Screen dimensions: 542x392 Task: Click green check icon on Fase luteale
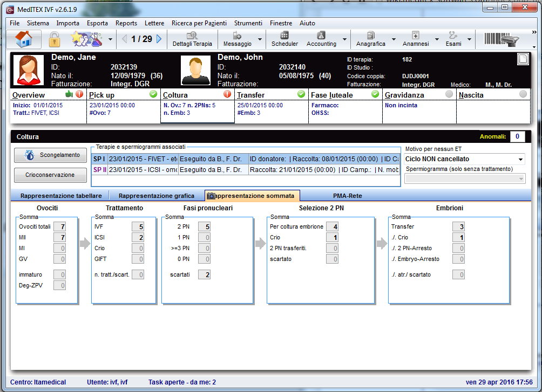pyautogui.click(x=375, y=94)
